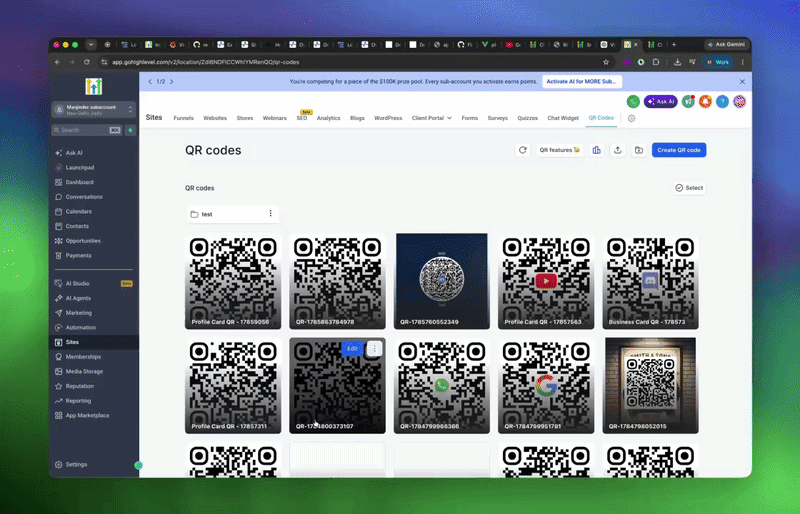Open the Blogs tab
This screenshot has width=800, height=514.
pyautogui.click(x=357, y=118)
